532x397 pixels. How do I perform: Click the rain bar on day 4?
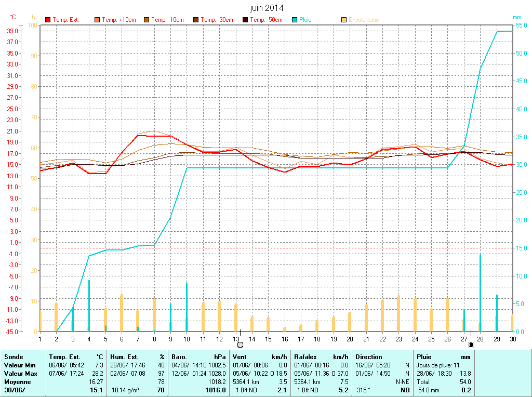(89, 305)
